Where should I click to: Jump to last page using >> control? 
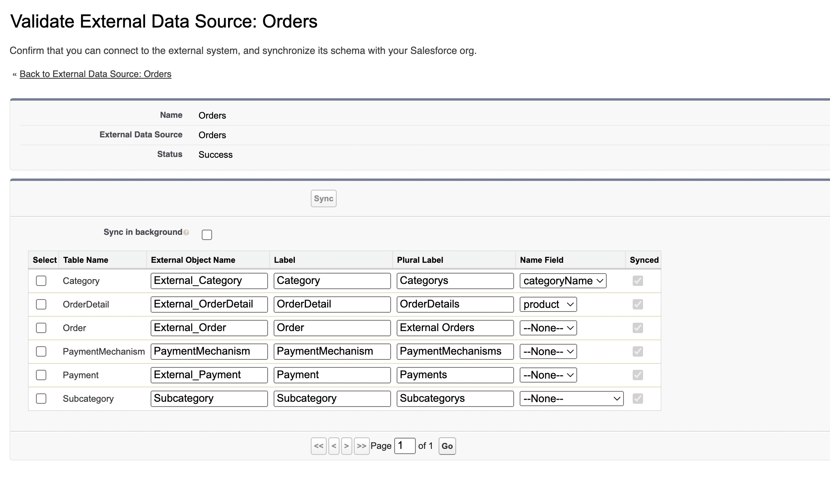(361, 446)
